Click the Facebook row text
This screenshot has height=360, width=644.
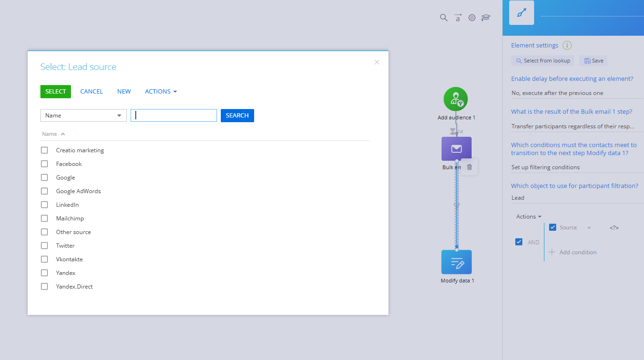pos(69,164)
